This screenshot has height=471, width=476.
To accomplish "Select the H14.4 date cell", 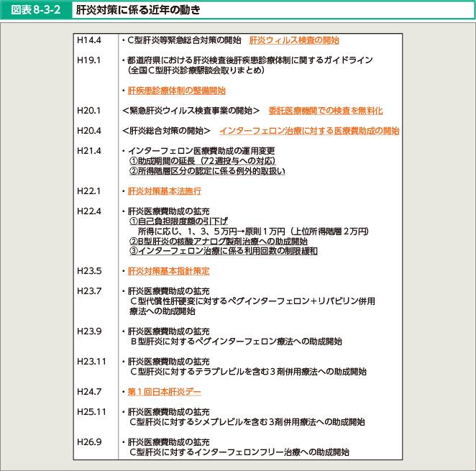I will pos(88,40).
